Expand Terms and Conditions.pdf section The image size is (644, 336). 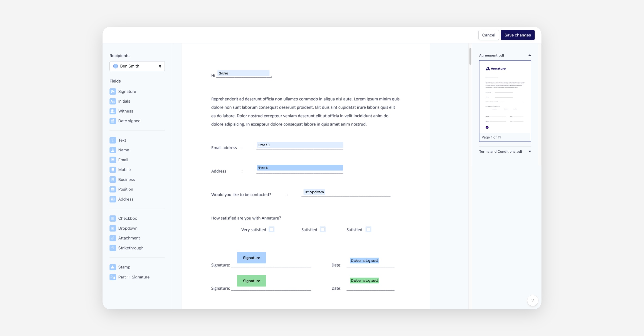pos(529,151)
